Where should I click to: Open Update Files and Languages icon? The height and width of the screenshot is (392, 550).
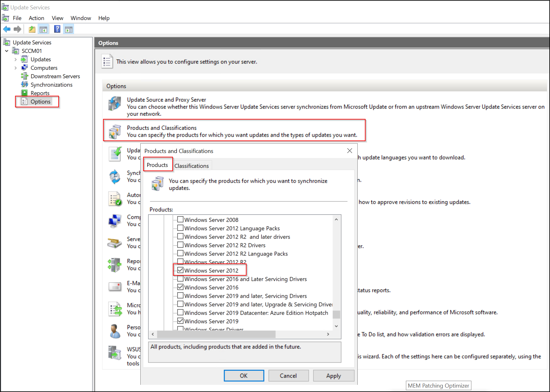tap(115, 154)
